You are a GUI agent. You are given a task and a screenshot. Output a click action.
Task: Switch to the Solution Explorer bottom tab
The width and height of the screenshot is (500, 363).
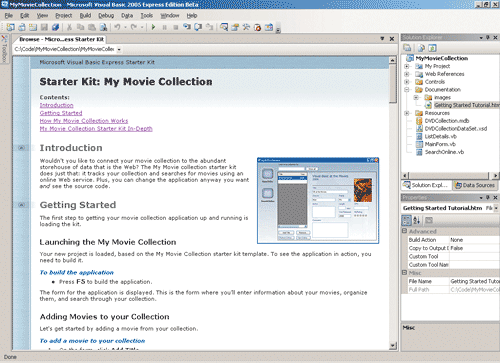[426, 185]
